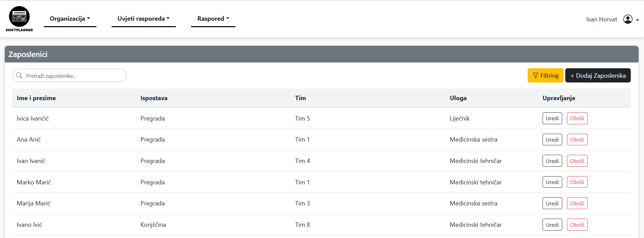Edit employee Ivica Ivančić with Uredi
Screen dimensions: 644x238
(x=552, y=118)
